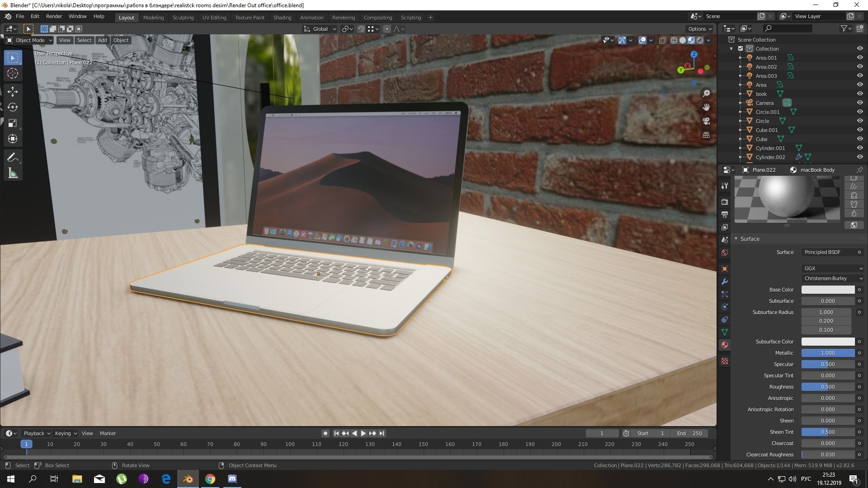Image resolution: width=868 pixels, height=488 pixels.
Task: Toggle proportional editing in header
Action: click(387, 29)
